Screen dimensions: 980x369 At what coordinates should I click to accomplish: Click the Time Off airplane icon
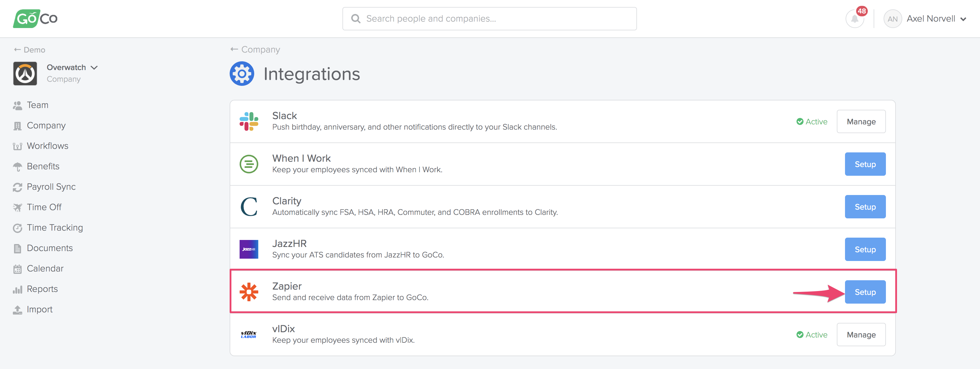(18, 208)
